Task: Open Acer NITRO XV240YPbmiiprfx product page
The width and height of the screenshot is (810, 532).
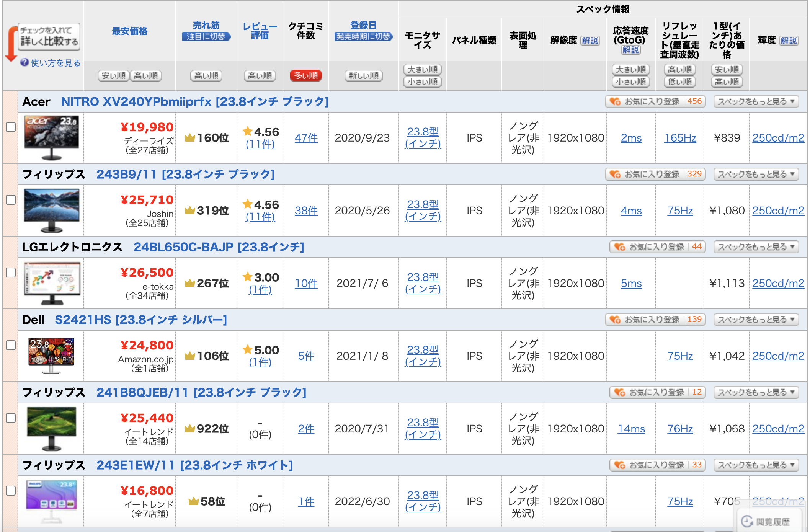Action: (x=195, y=101)
